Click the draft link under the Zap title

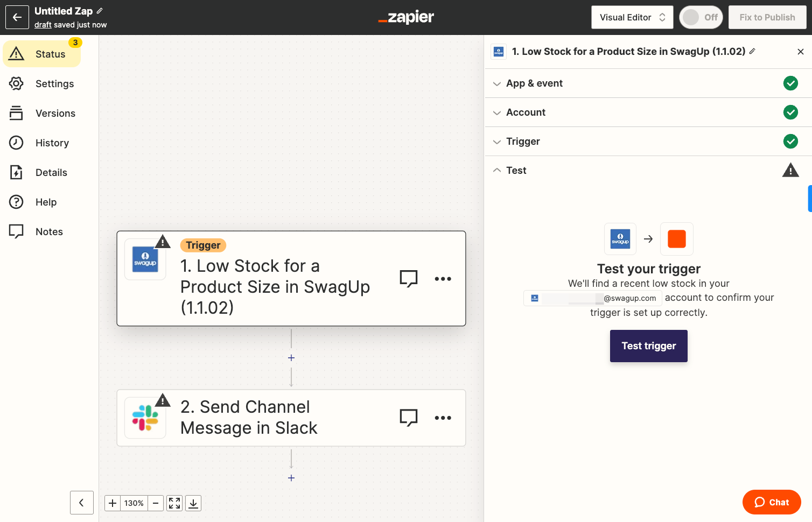coord(43,25)
